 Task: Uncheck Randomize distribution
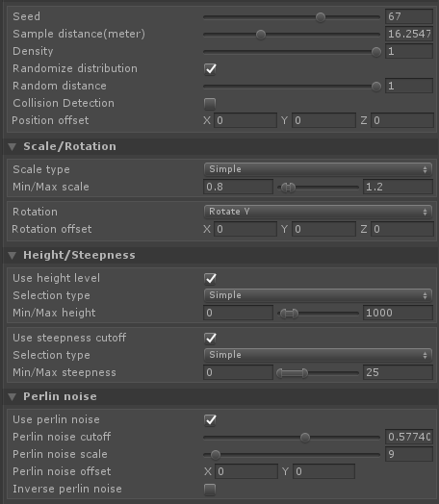[x=210, y=69]
